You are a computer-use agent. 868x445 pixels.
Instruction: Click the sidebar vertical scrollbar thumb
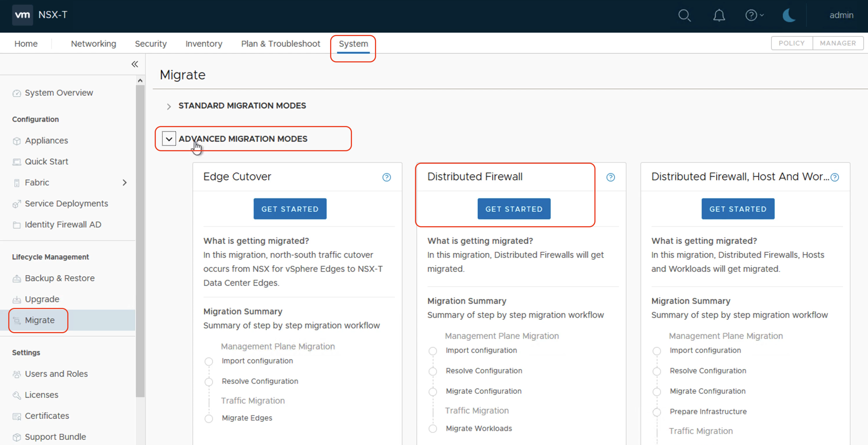coord(140,241)
